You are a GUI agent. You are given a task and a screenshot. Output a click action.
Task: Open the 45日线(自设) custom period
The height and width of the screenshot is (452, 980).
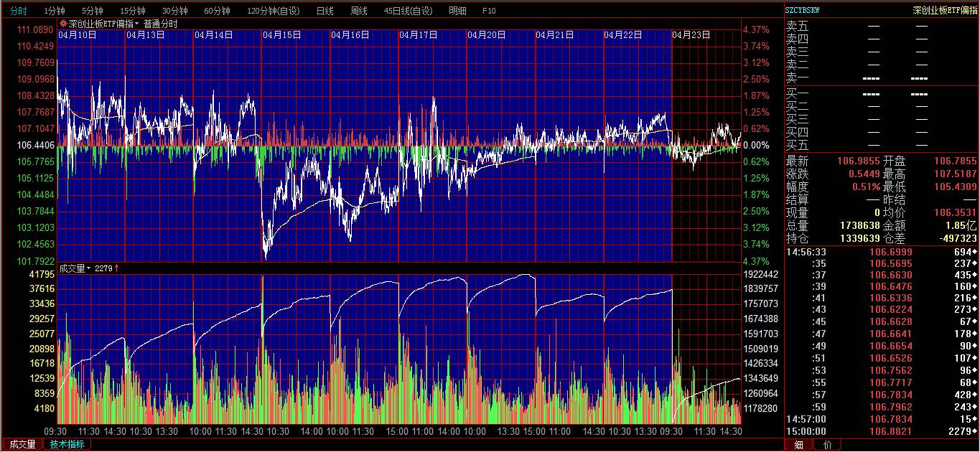point(408,11)
